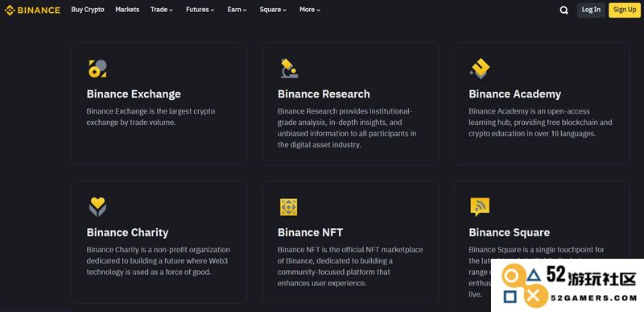Expand the Earn dropdown menu
Image resolution: width=644 pixels, height=312 pixels.
tap(237, 10)
